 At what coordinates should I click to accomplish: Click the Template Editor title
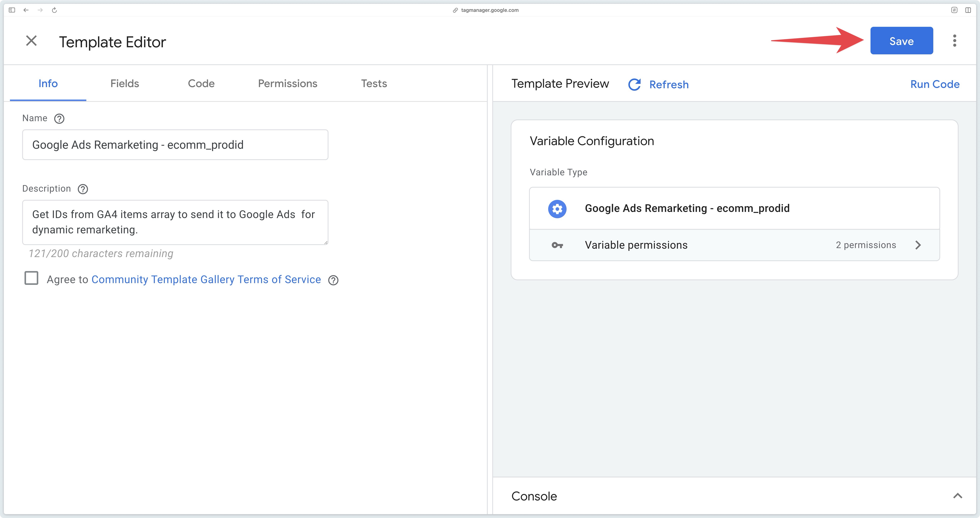click(113, 42)
